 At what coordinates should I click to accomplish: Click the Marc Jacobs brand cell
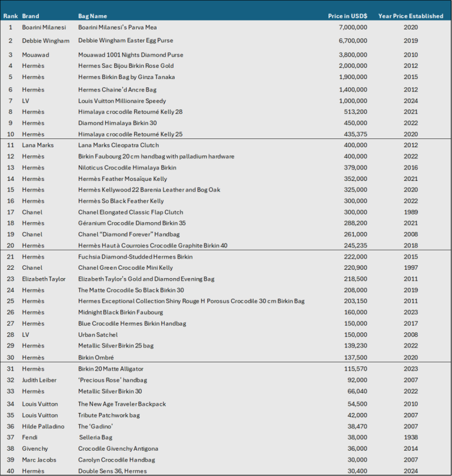coord(39,460)
